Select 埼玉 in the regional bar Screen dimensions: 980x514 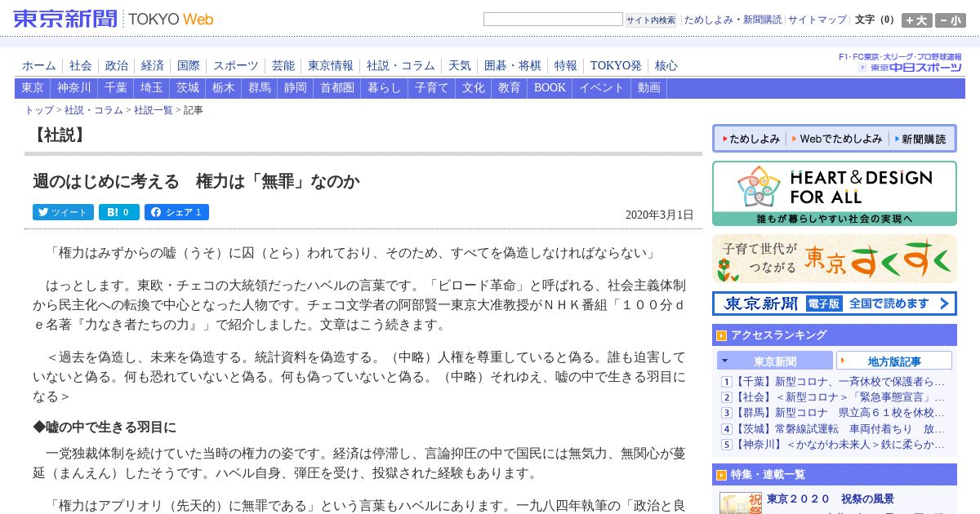coord(152,88)
